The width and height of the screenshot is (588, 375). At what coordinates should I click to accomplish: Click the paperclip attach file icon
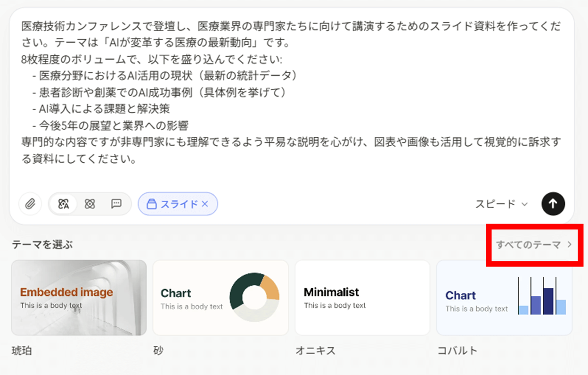tap(30, 204)
